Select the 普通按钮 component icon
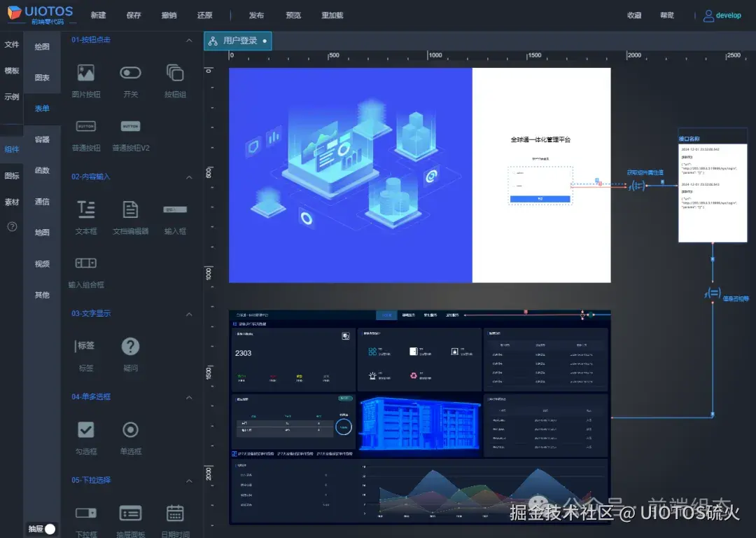 (85, 127)
